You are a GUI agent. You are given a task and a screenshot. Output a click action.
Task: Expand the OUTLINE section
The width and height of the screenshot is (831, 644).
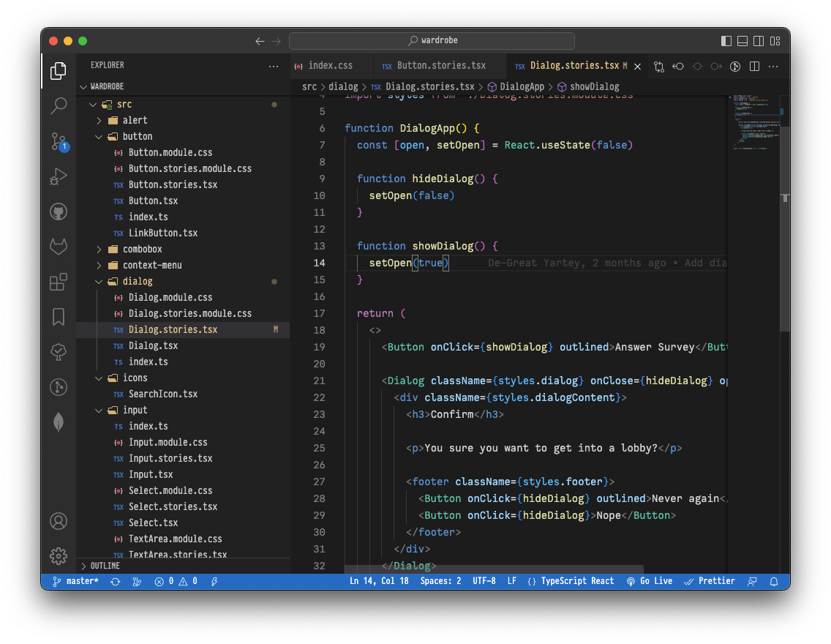tap(105, 566)
